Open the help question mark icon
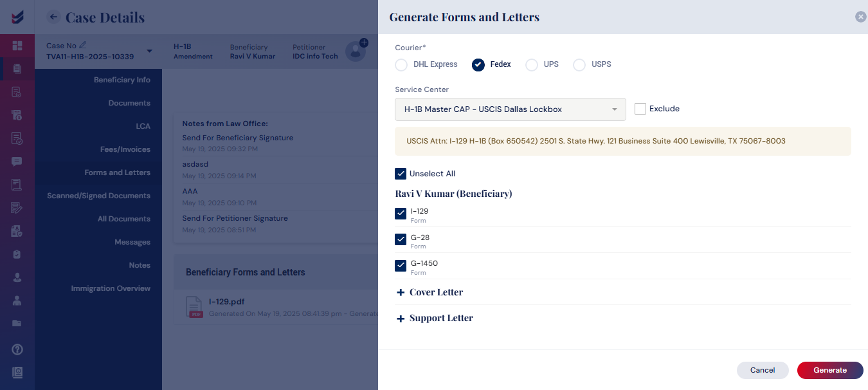The image size is (868, 390). 17,349
